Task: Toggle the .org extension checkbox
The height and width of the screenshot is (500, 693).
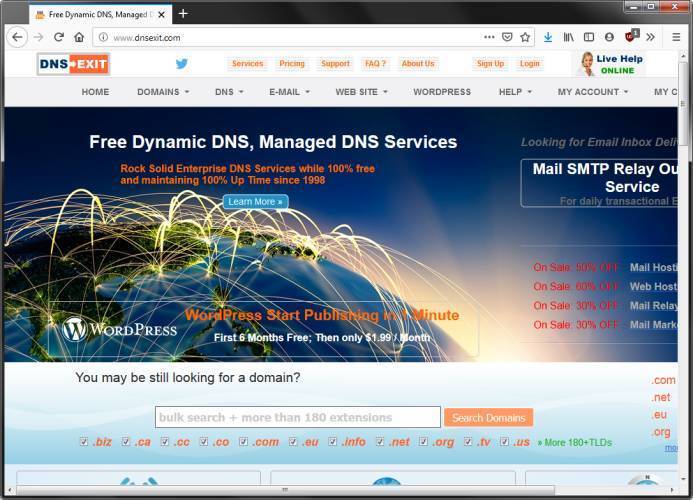Action: coord(424,442)
